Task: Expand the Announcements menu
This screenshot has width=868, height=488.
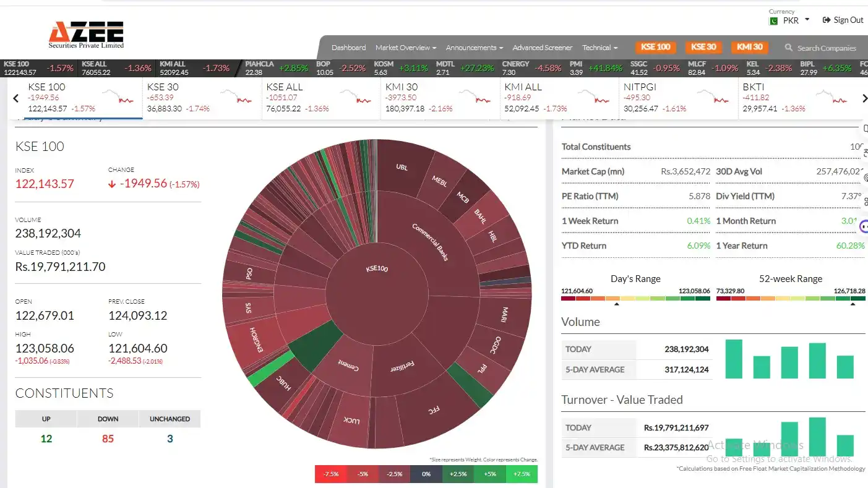Action: point(475,48)
